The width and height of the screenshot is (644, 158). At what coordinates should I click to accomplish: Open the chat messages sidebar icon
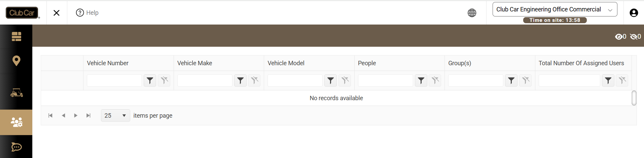16,147
